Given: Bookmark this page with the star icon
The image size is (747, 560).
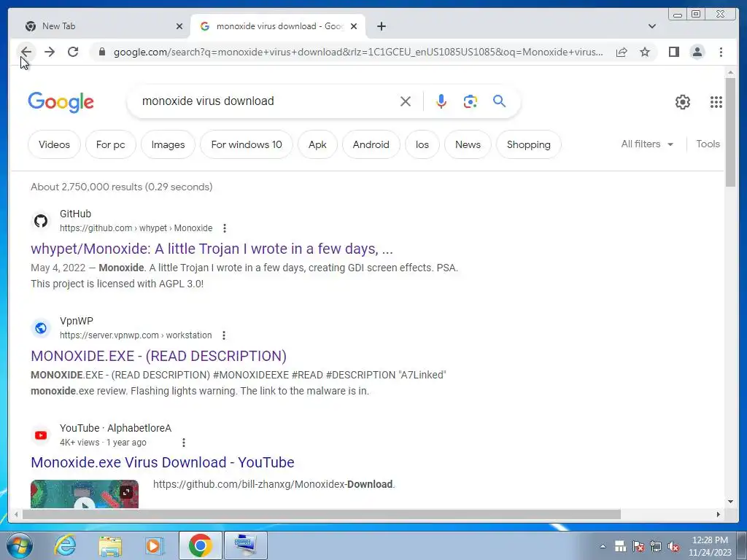Looking at the screenshot, I should 645,52.
